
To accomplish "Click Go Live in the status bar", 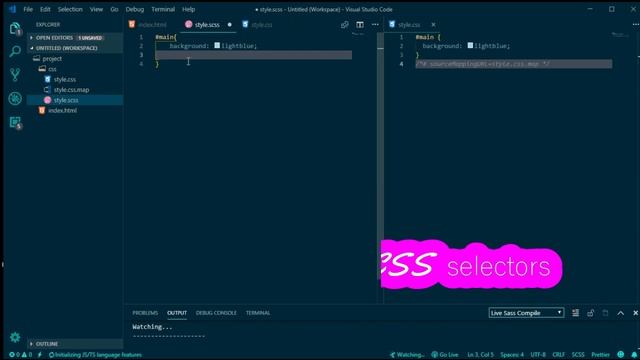I will [445, 355].
